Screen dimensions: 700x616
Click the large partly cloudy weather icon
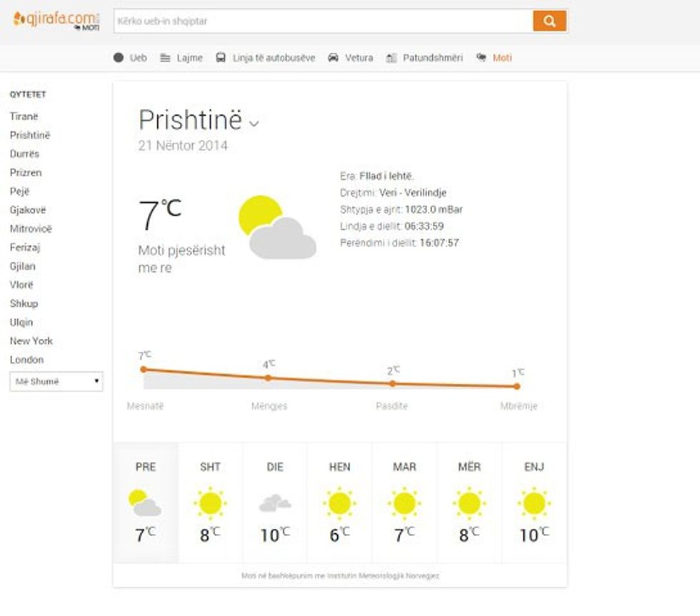[x=276, y=227]
